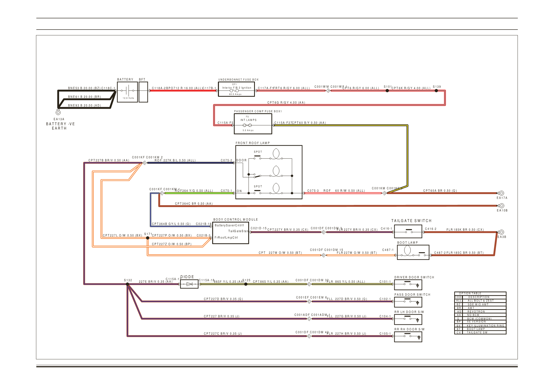The height and width of the screenshot is (392, 554).
Task: Click the Diode symbol box
Action: point(189,284)
